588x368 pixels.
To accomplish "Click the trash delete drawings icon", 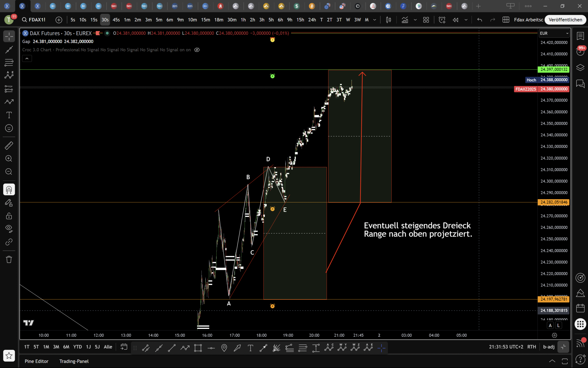I will point(9,259).
